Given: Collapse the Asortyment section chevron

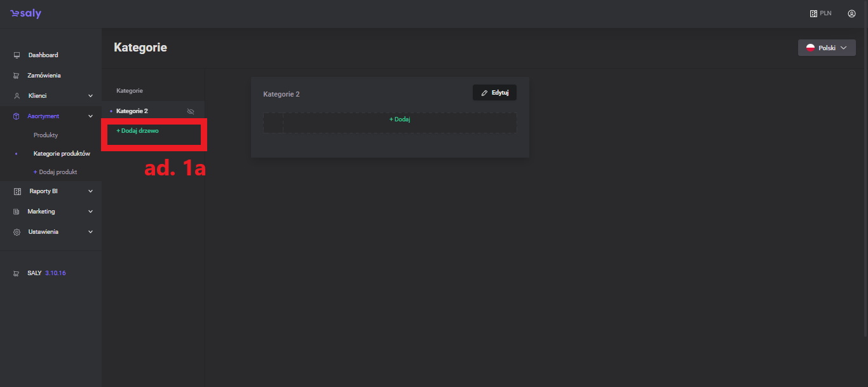Looking at the screenshot, I should (90, 116).
